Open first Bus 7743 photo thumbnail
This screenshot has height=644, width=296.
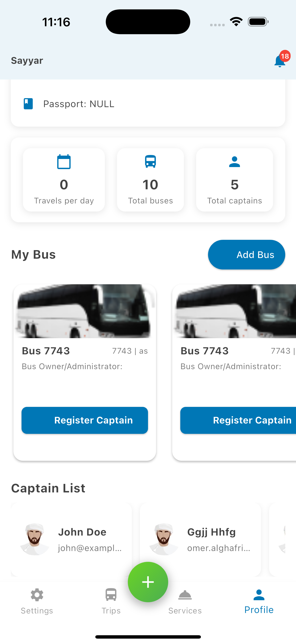pyautogui.click(x=85, y=311)
